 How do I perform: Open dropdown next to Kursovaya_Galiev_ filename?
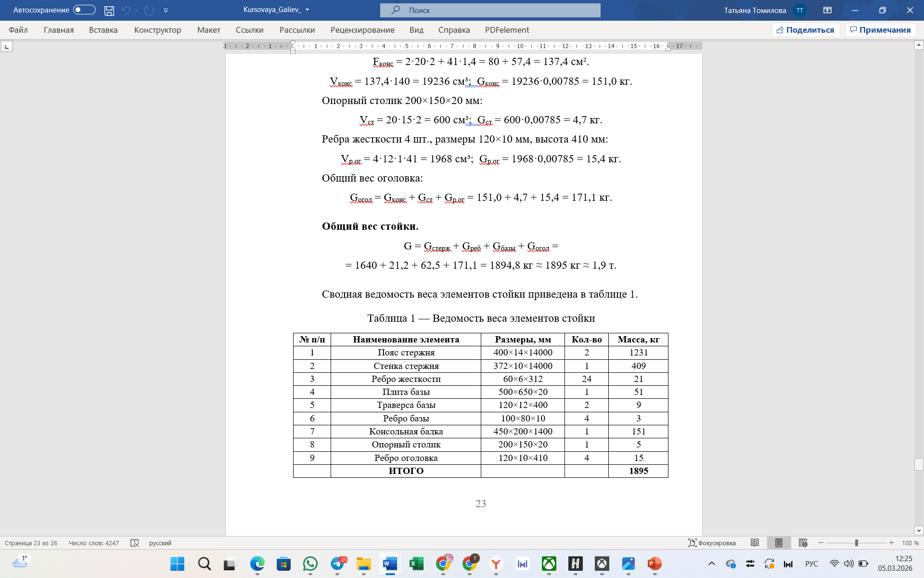point(308,10)
